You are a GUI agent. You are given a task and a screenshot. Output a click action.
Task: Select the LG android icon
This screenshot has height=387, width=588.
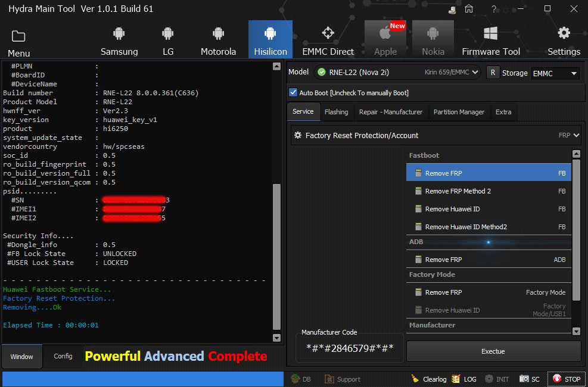168,35
